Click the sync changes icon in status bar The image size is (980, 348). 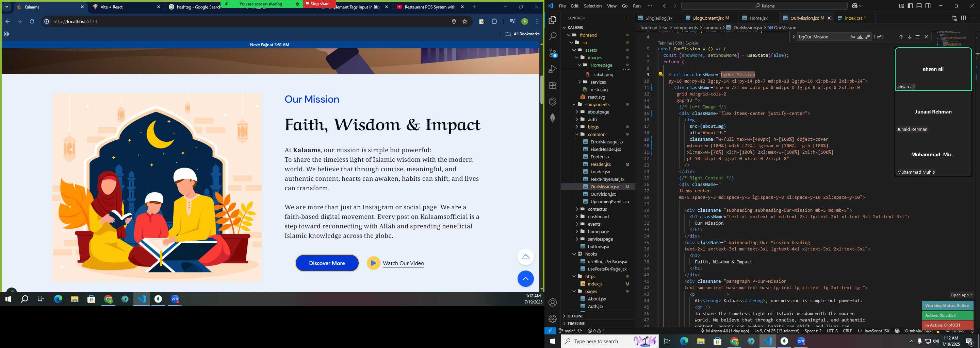tap(579, 331)
